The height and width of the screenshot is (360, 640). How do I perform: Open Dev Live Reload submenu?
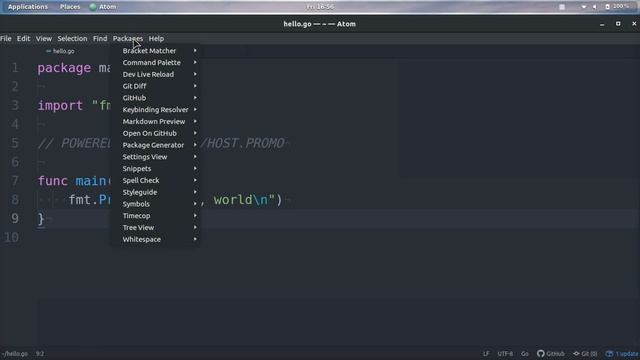click(156, 74)
